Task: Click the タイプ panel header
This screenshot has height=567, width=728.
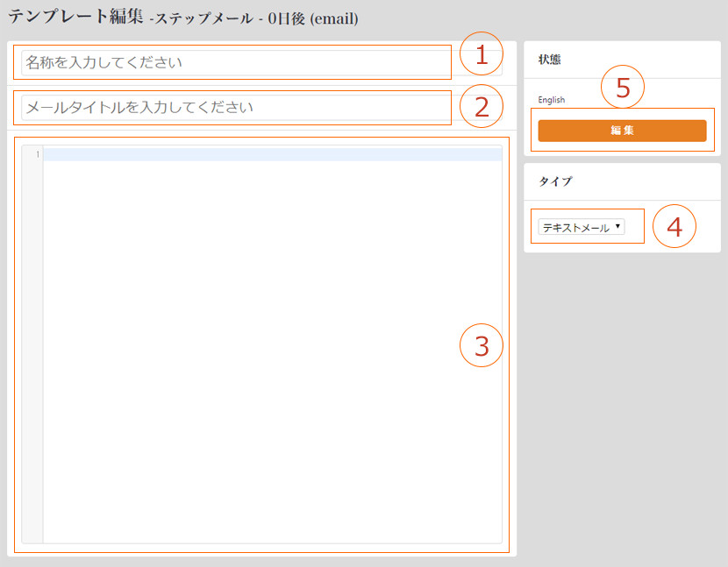Action: (x=554, y=181)
